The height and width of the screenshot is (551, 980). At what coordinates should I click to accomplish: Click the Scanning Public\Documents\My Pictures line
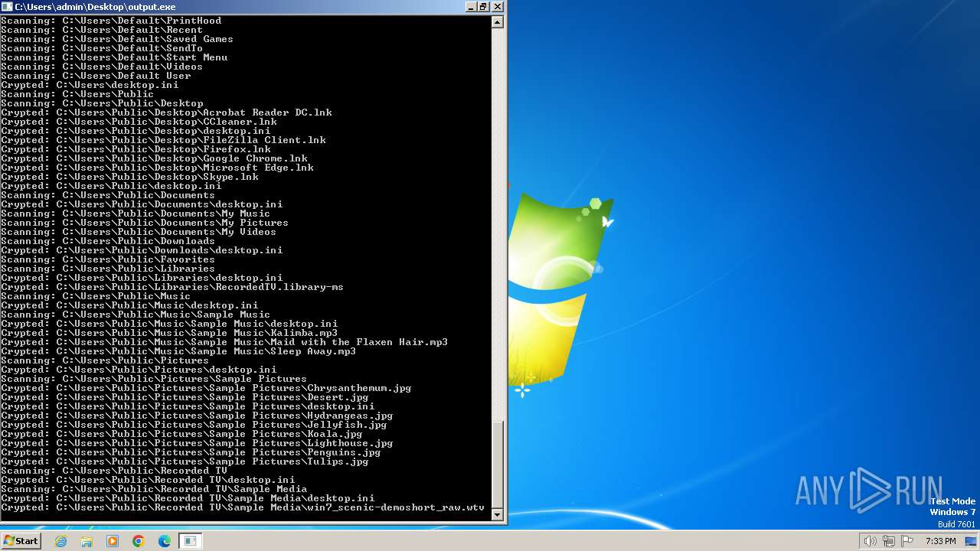(x=145, y=223)
